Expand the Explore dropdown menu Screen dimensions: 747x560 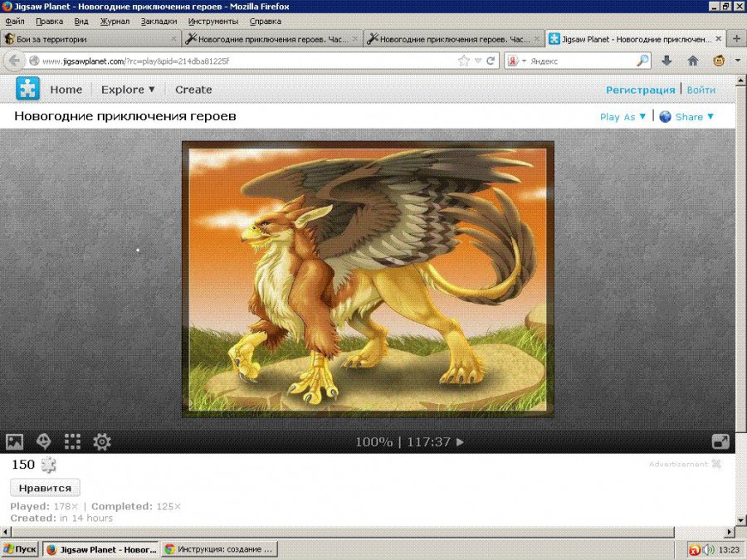click(x=128, y=90)
